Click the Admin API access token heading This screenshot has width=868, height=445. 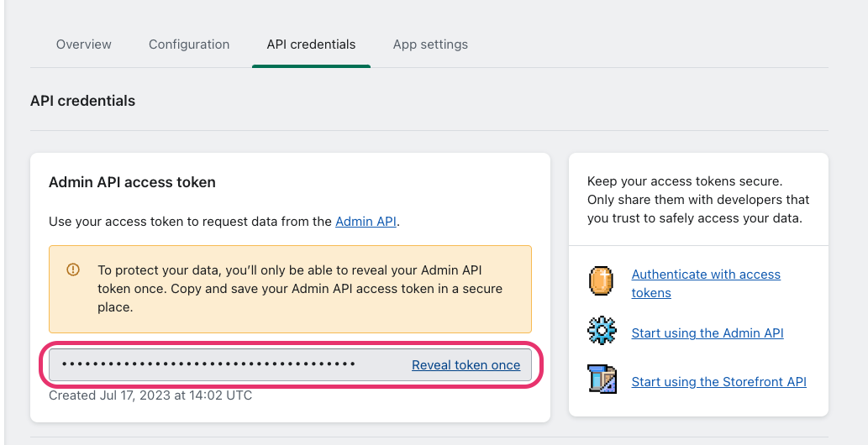click(132, 182)
